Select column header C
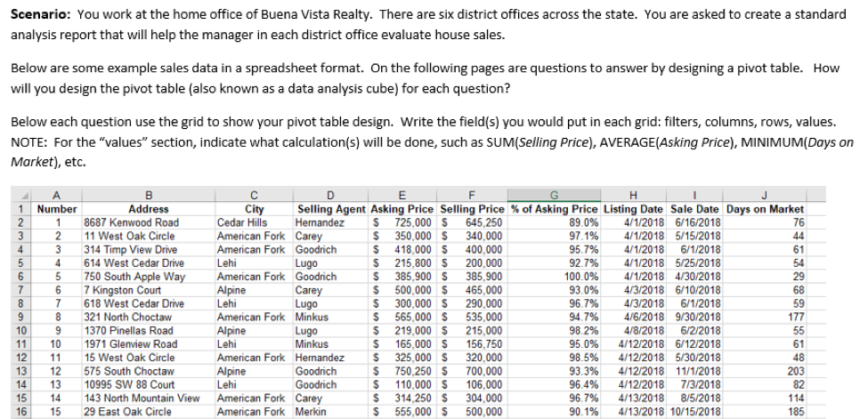The width and height of the screenshot is (868, 419). [x=254, y=195]
